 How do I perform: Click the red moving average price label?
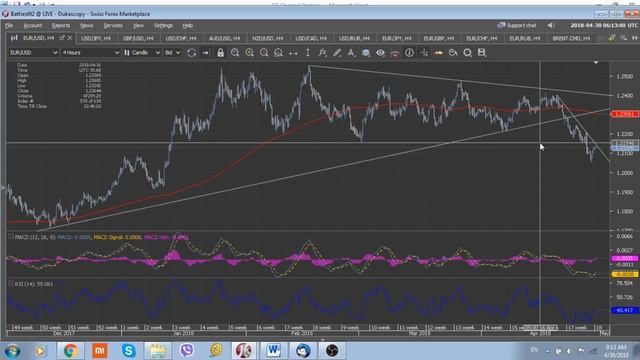click(x=624, y=114)
